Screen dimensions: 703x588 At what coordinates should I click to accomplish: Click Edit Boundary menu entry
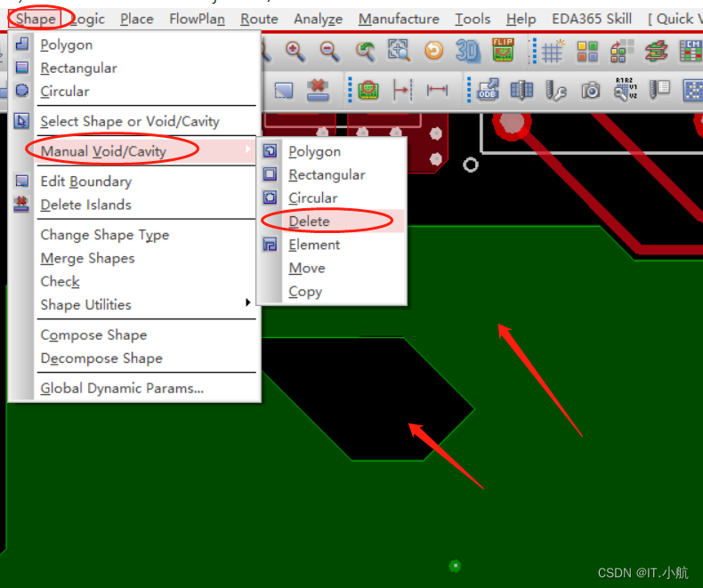pos(85,181)
